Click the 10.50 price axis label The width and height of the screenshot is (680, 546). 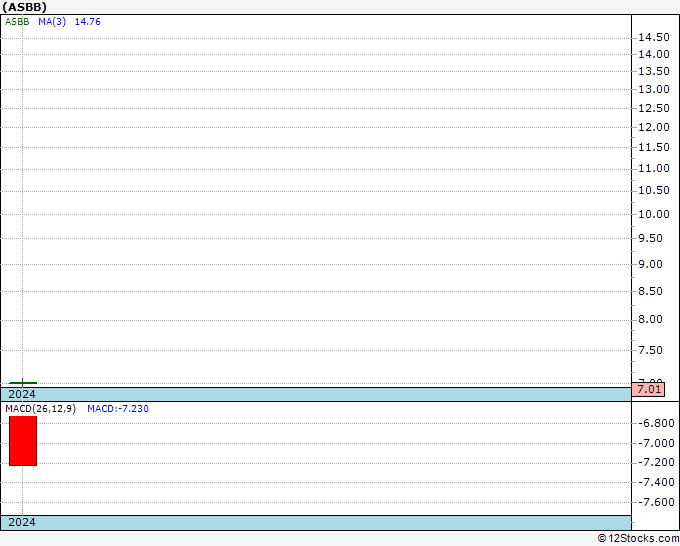point(654,190)
